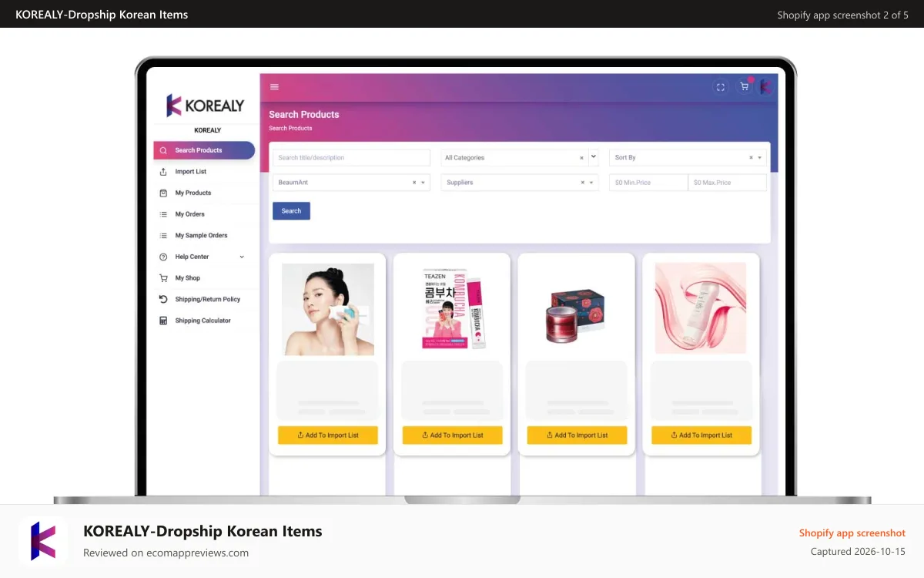Click the My Orders list icon
The image size is (924, 578).
163,214
